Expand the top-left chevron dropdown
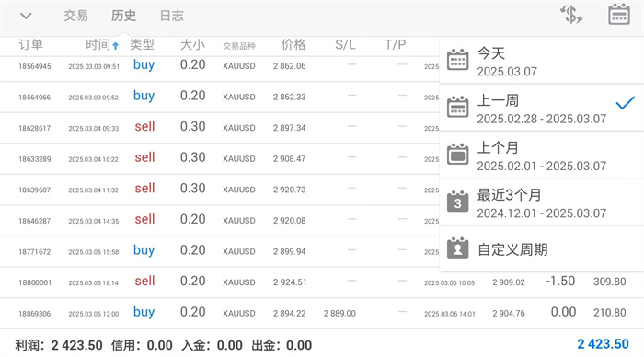This screenshot has width=644, height=357. tap(26, 16)
